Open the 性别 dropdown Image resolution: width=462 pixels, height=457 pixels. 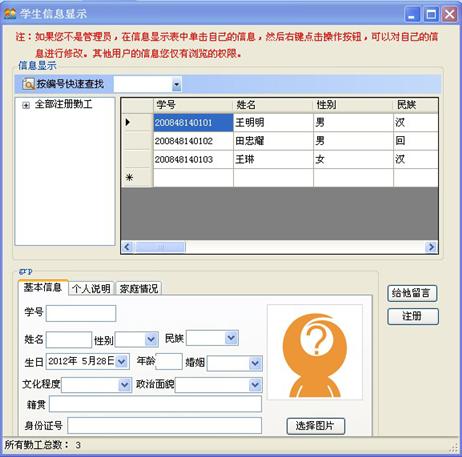coord(151,339)
